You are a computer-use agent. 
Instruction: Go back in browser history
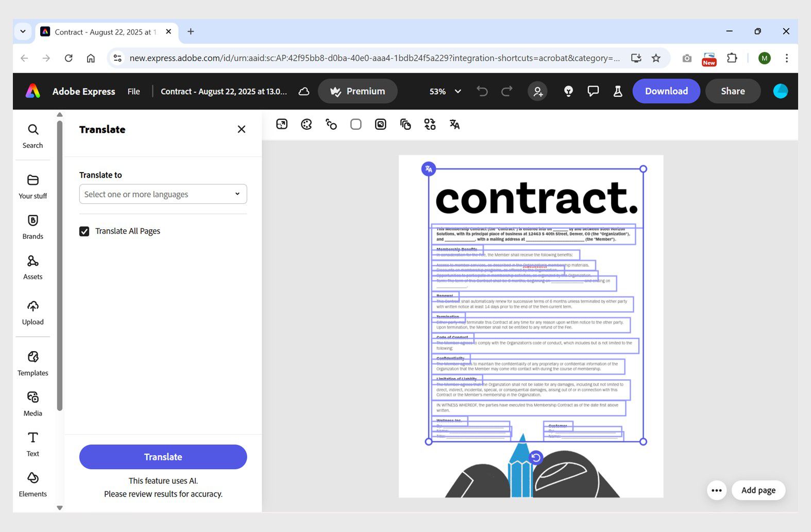[x=24, y=58]
